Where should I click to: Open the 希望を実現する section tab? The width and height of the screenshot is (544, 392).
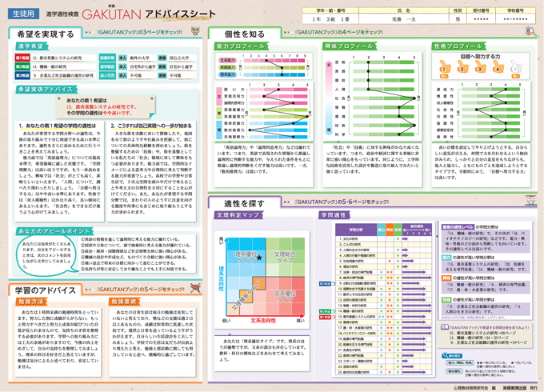point(46,34)
